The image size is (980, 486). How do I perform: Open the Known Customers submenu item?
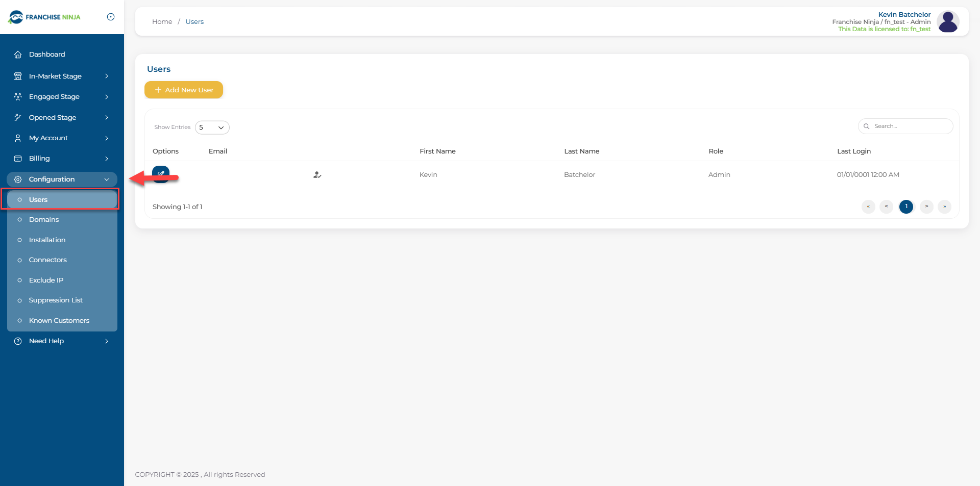(x=62, y=321)
